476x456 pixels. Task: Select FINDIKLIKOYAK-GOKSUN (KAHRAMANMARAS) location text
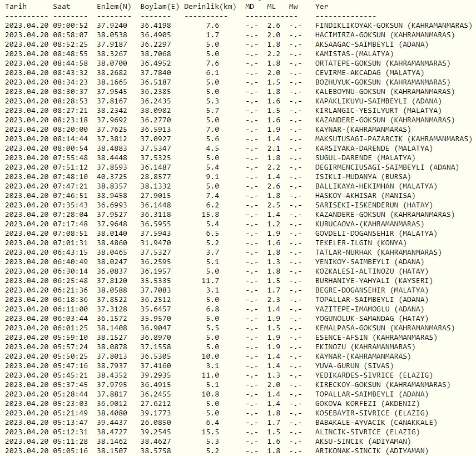click(x=394, y=26)
